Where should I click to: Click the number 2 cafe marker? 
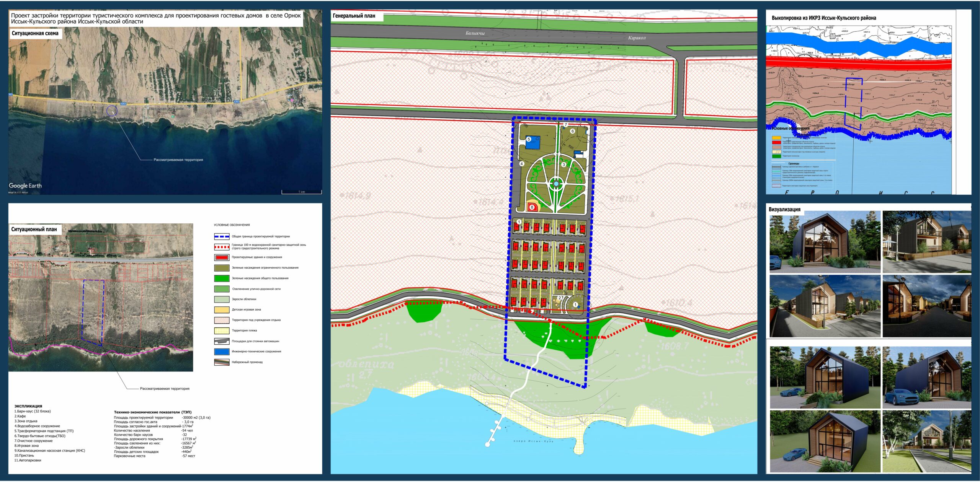[x=560, y=298]
